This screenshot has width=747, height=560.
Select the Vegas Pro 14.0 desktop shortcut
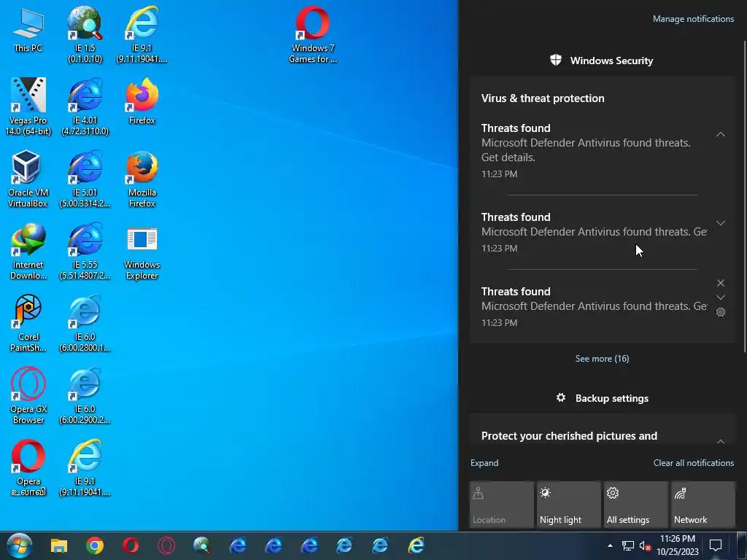(x=28, y=106)
